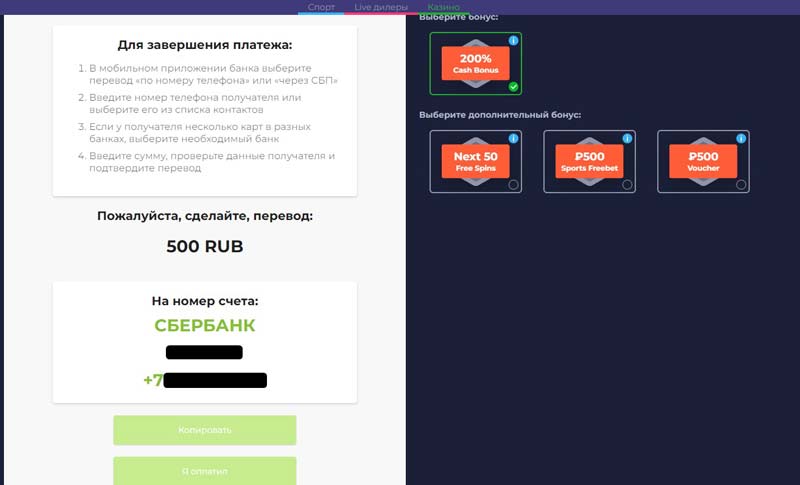Open the ₽500 Voucher info icon
Image resolution: width=800 pixels, height=485 pixels.
[x=741, y=138]
